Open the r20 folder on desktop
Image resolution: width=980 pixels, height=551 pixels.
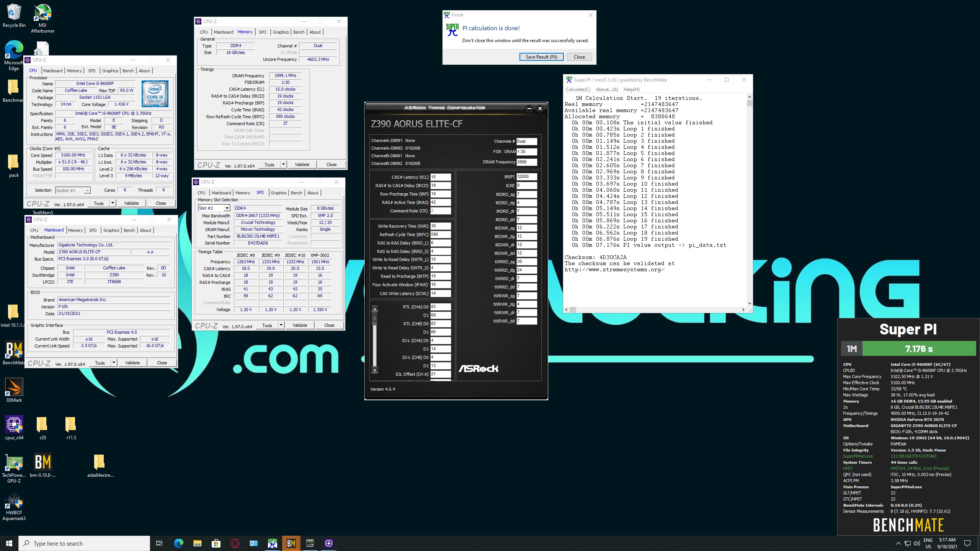(x=42, y=428)
